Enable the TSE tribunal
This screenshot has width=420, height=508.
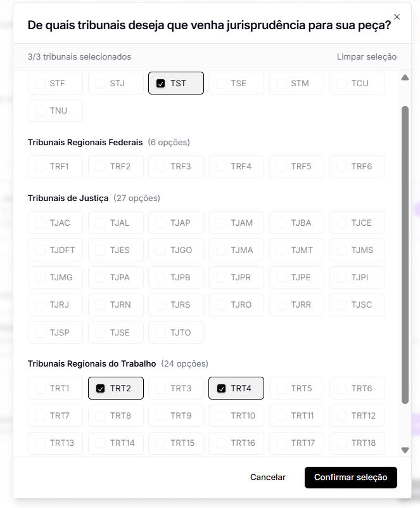pyautogui.click(x=236, y=83)
